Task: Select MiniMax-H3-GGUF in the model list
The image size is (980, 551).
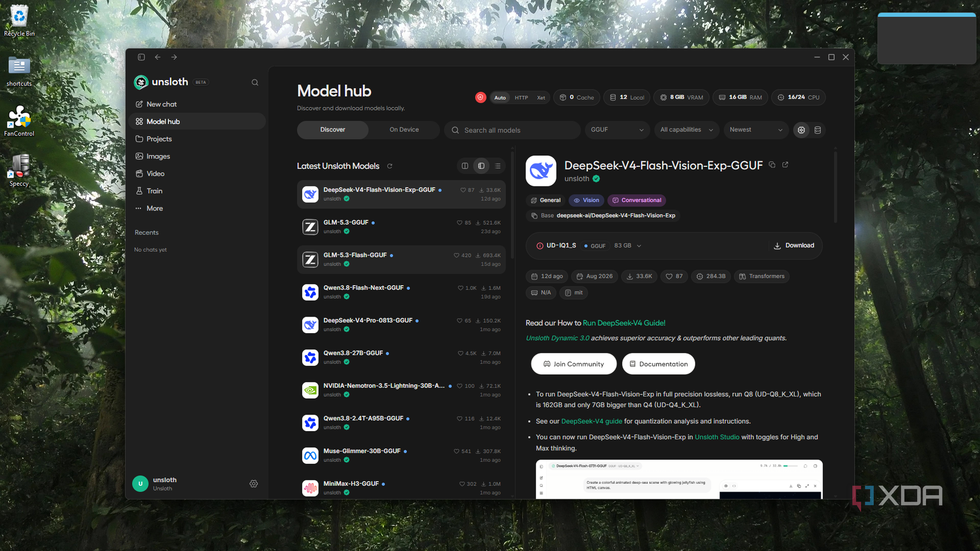Action: pos(401,488)
